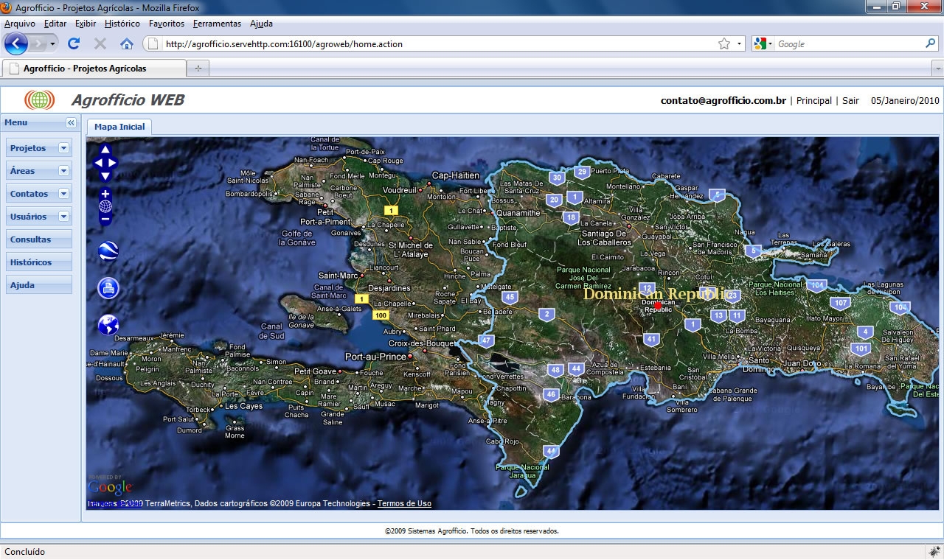The image size is (944, 560).
Task: Click Sair to log out
Action: click(851, 101)
